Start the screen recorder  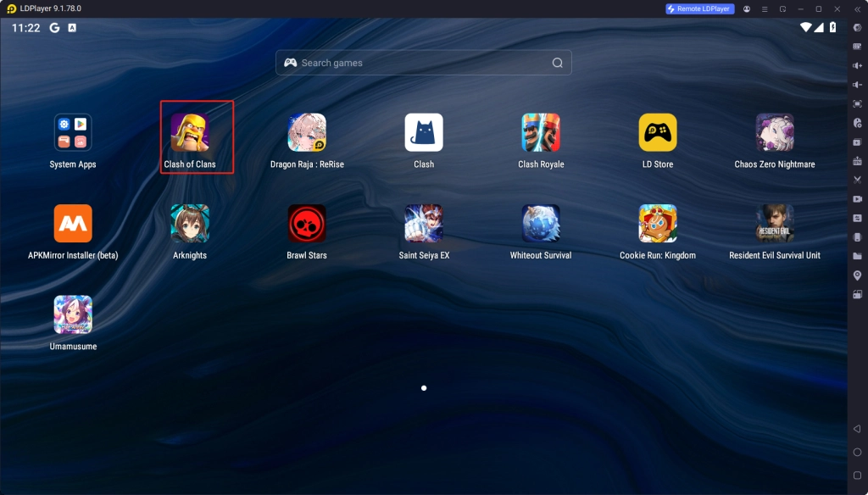(x=856, y=199)
